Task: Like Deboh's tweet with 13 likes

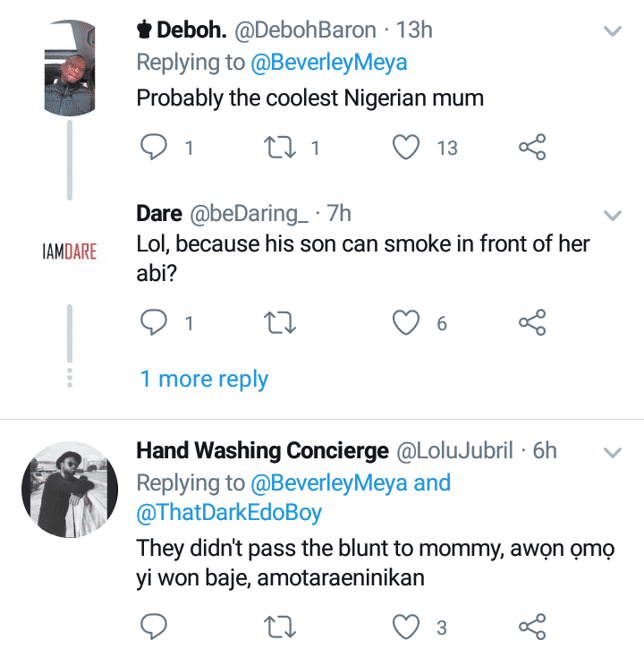Action: [x=407, y=149]
